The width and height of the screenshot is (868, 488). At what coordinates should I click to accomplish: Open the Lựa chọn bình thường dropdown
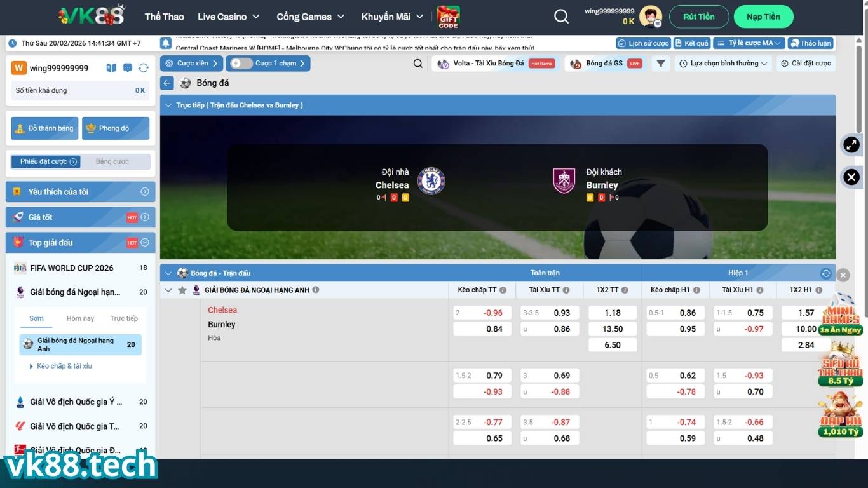point(723,64)
